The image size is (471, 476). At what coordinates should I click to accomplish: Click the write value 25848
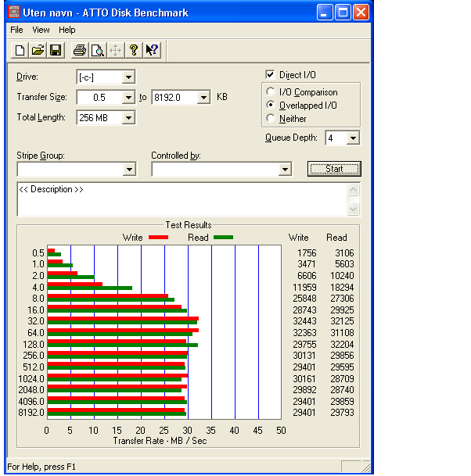pyautogui.click(x=304, y=298)
